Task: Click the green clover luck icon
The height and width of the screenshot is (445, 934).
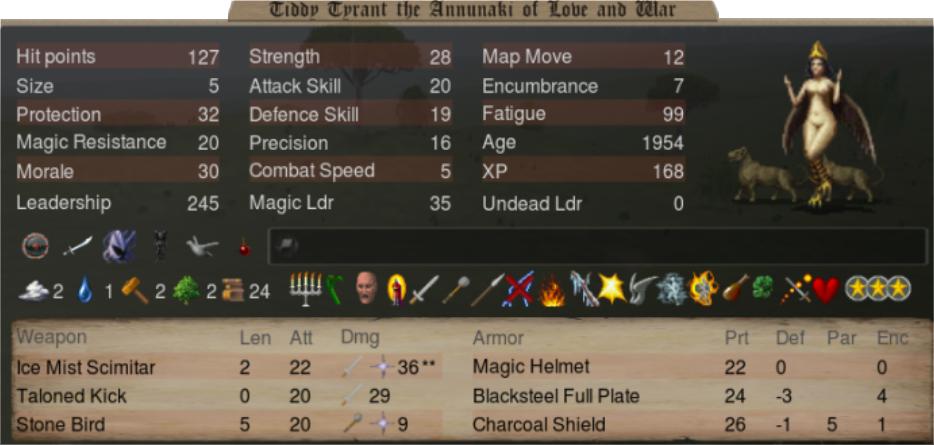Action: pyautogui.click(x=762, y=288)
